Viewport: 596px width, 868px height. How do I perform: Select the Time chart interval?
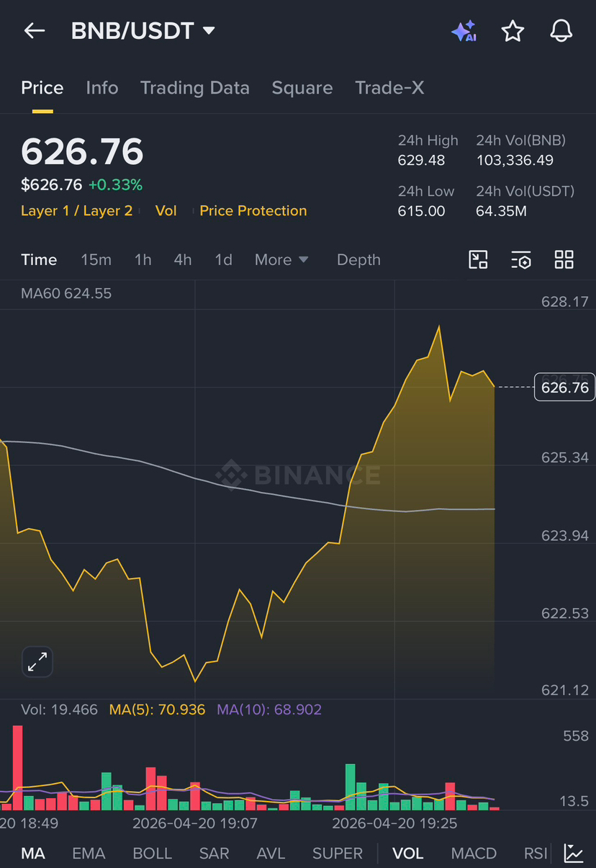coord(39,259)
